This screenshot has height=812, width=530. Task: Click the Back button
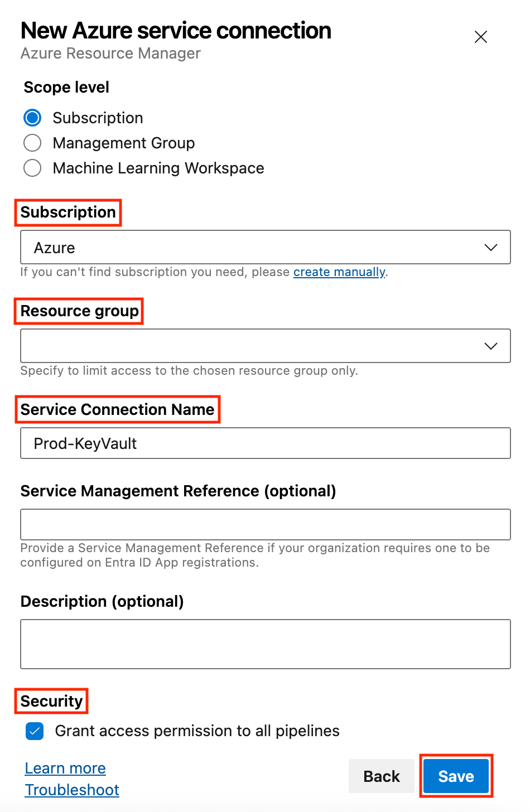381,776
